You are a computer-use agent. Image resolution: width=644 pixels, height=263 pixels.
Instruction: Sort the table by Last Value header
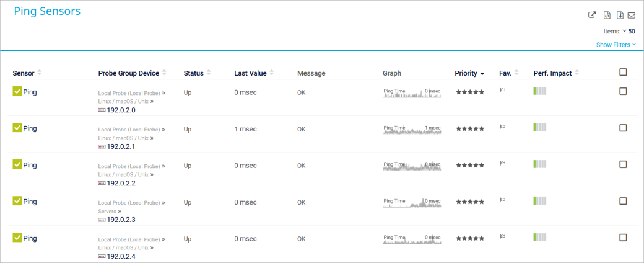click(x=250, y=73)
